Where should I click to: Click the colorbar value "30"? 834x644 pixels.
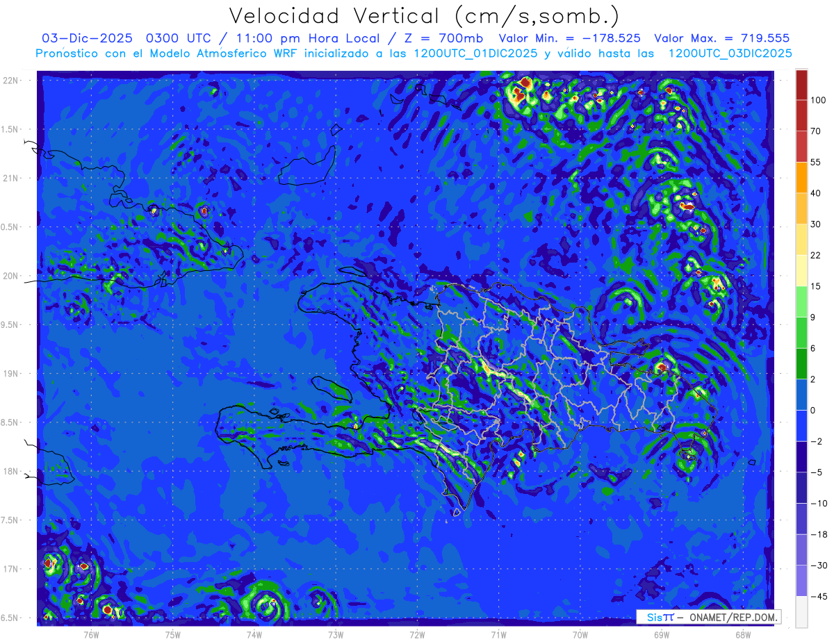[x=816, y=224]
